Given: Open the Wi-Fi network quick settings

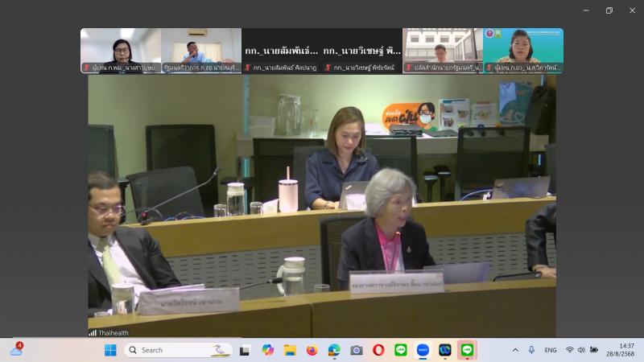Looking at the screenshot, I should coord(570,350).
